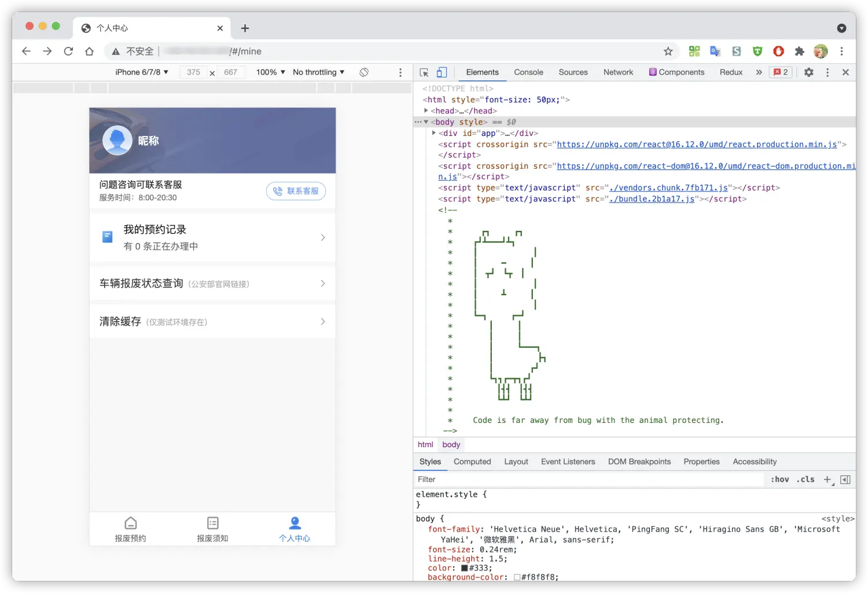Add a new style rule plus icon

[827, 480]
